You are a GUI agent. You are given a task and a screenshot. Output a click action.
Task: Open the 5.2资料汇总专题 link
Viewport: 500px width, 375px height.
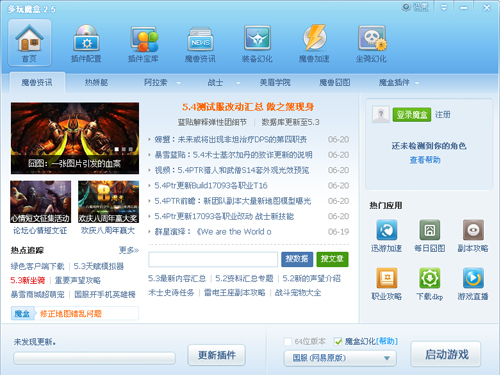[244, 278]
